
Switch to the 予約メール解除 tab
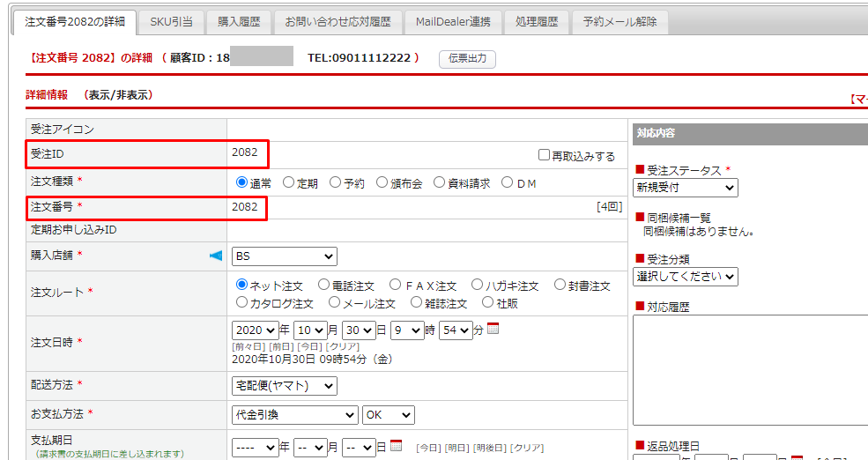tap(620, 22)
